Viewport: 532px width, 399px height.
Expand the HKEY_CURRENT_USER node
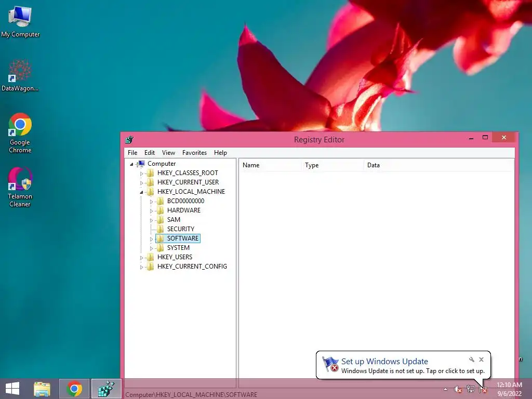pos(141,183)
